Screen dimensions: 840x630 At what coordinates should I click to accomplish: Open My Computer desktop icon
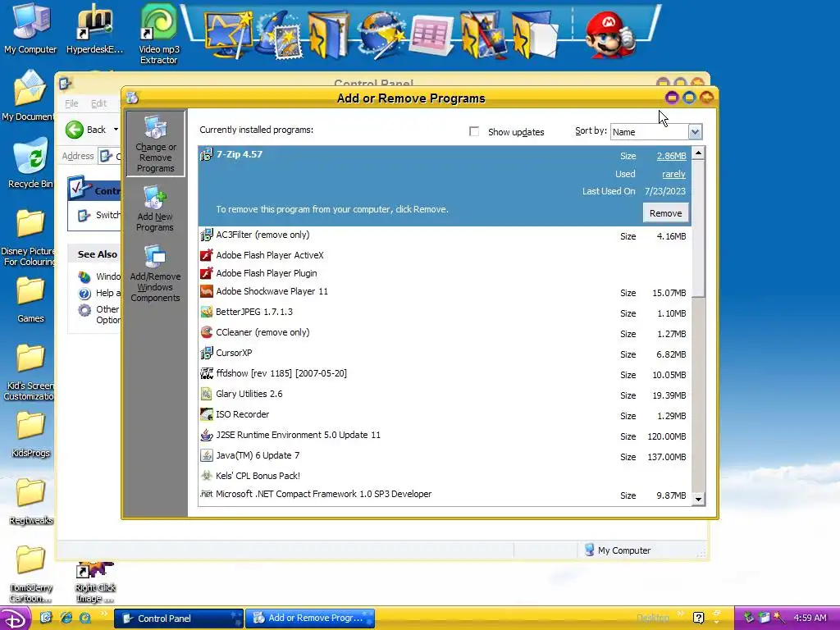point(30,29)
